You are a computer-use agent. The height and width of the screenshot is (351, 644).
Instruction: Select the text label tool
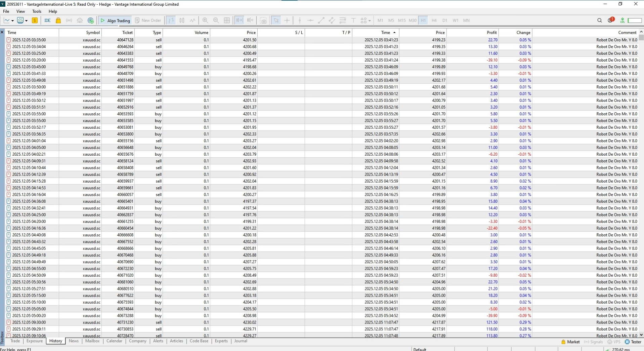(353, 21)
